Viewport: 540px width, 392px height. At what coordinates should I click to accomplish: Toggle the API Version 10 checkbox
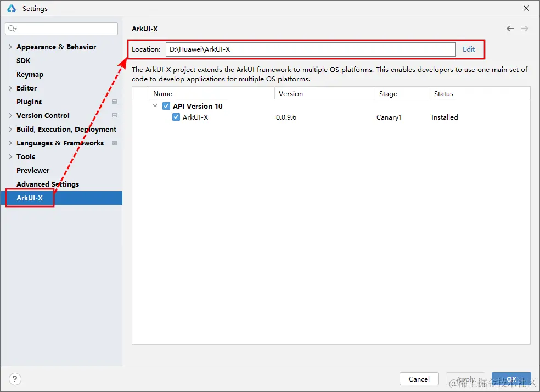point(166,106)
